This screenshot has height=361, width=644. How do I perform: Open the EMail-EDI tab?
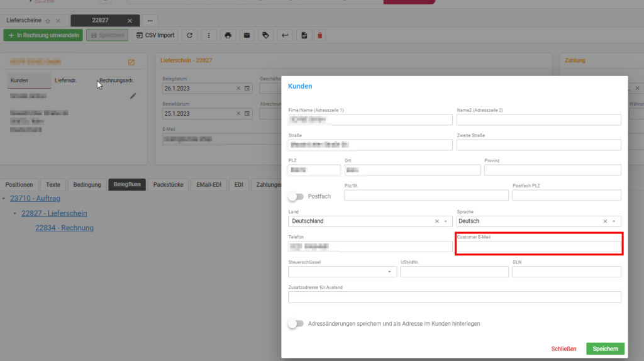tap(209, 185)
